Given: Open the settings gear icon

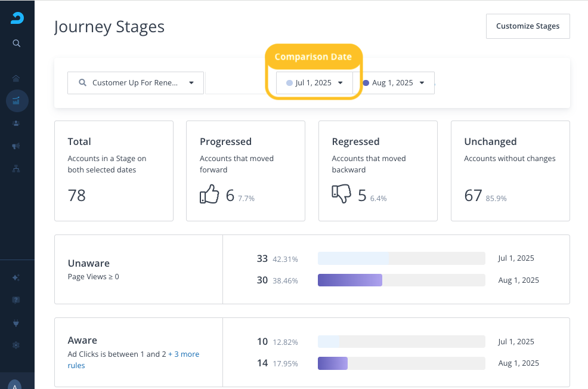Looking at the screenshot, I should (x=17, y=345).
